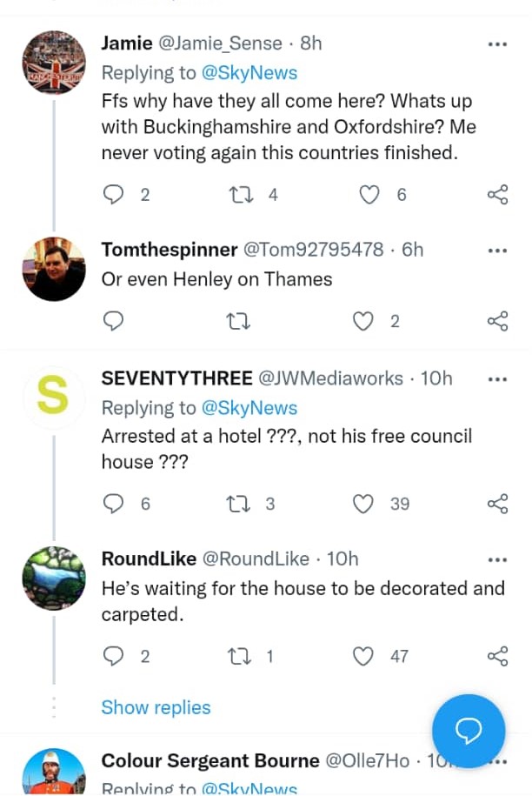View RoundLike's profile picture

[x=53, y=578]
